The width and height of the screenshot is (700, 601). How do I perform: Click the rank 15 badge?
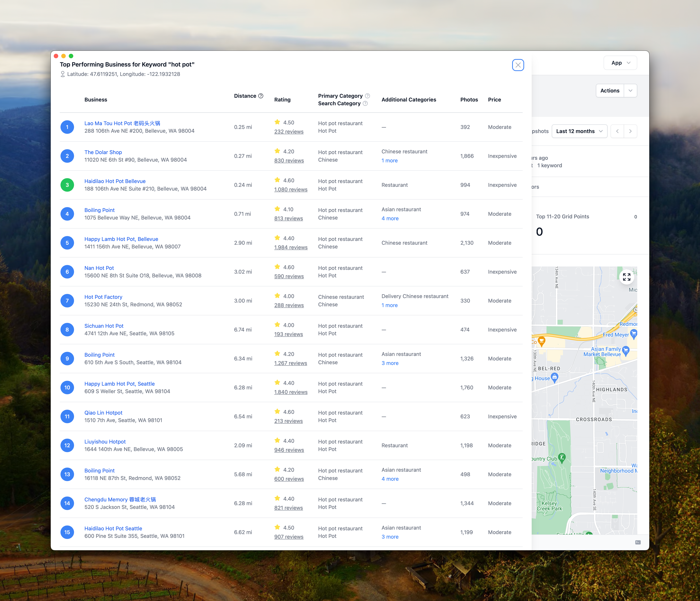coord(67,532)
